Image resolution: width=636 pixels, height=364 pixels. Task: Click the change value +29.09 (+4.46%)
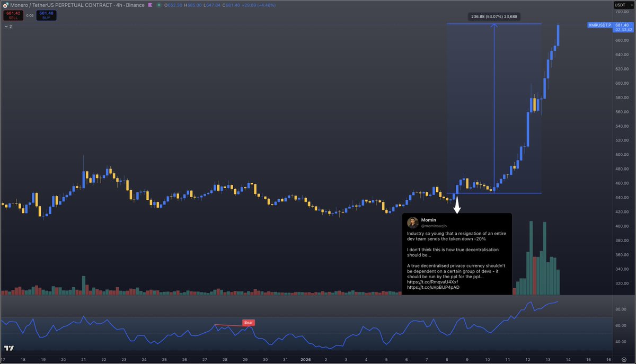click(259, 5)
